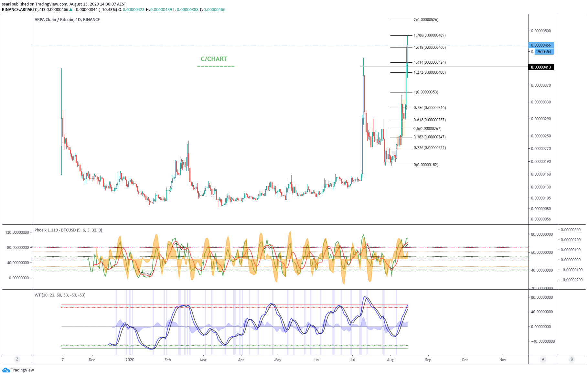Select the black price label 0.00000413
This screenshot has width=588, height=376.
tap(541, 67)
